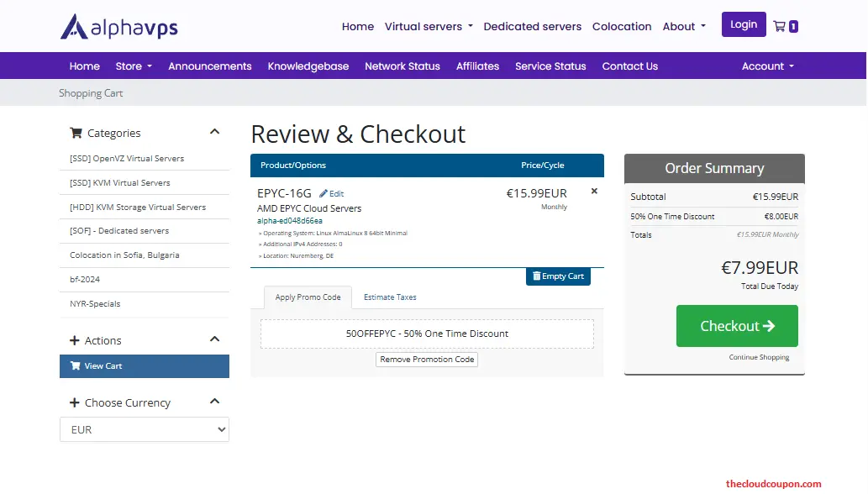Viewport: 868px width, 494px height.
Task: Click the bookmark icon beside Categories
Action: click(x=76, y=133)
